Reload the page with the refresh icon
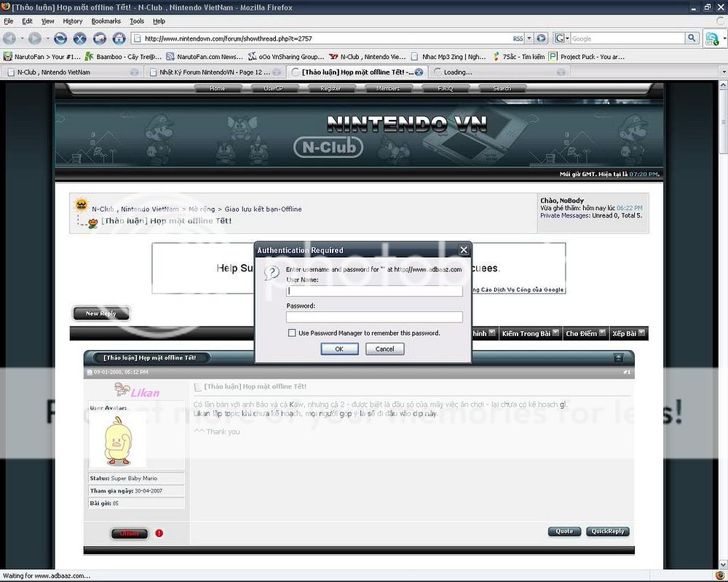Screen dimensions: 728x582 (x=60, y=39)
